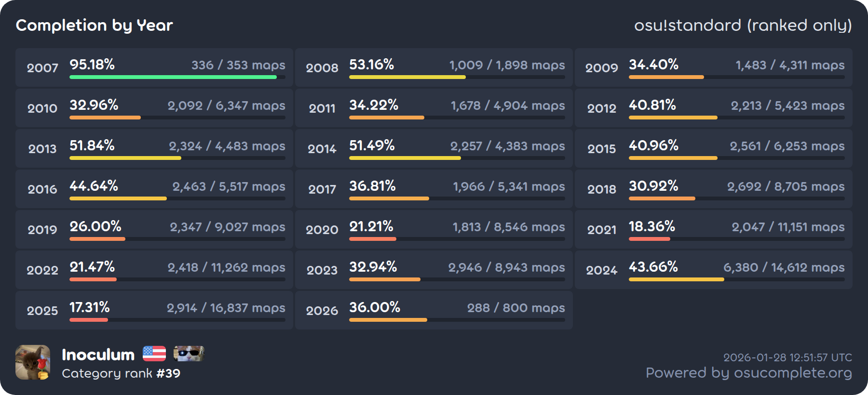Click the 95.18% completion value
Image resolution: width=868 pixels, height=395 pixels.
pyautogui.click(x=92, y=65)
